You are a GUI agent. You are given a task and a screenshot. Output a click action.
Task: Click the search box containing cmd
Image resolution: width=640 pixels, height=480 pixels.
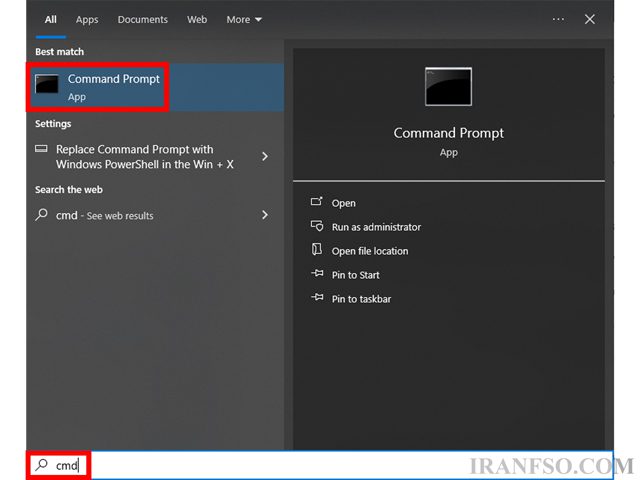point(320,465)
